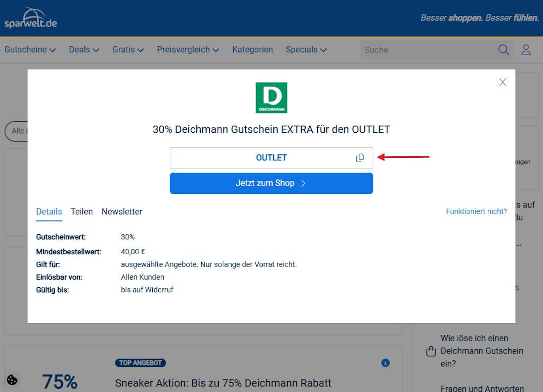
Task: Click the 30% Gutscheinwert value
Action: point(128,237)
